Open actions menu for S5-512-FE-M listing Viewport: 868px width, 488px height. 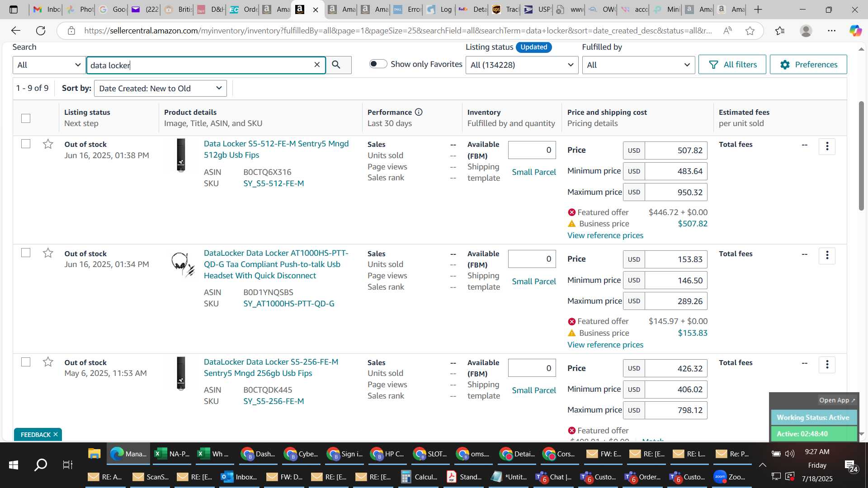(x=827, y=146)
